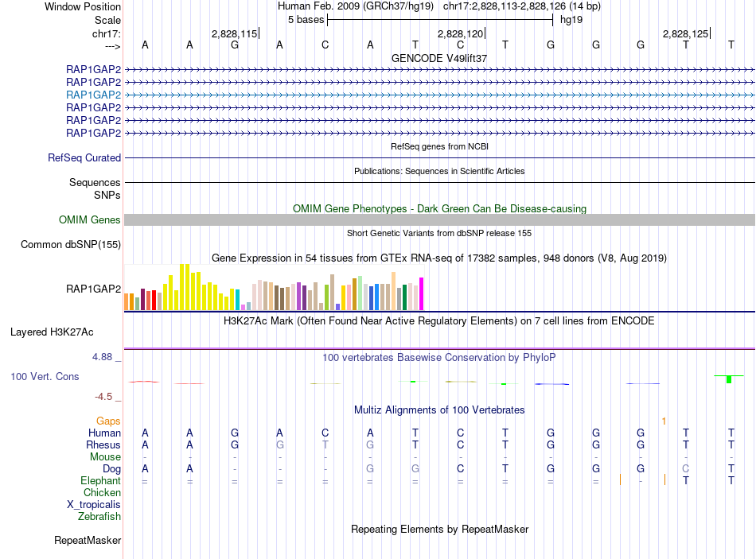Click the GENCODE V49lift37 track title
The width and height of the screenshot is (756, 559).
439,58
